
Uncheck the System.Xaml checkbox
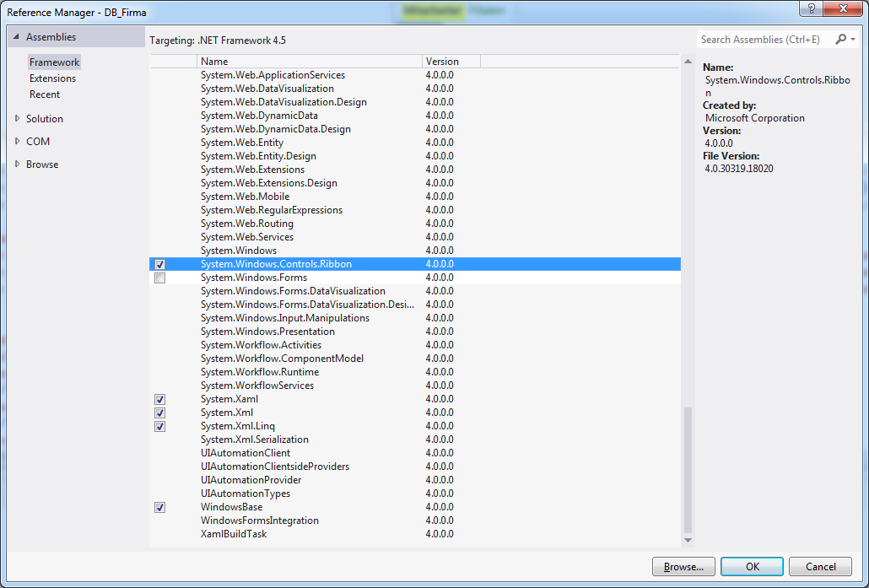tap(160, 399)
